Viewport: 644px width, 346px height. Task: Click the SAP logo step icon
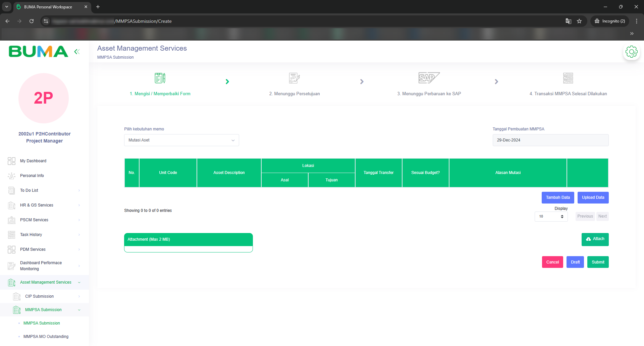(429, 78)
